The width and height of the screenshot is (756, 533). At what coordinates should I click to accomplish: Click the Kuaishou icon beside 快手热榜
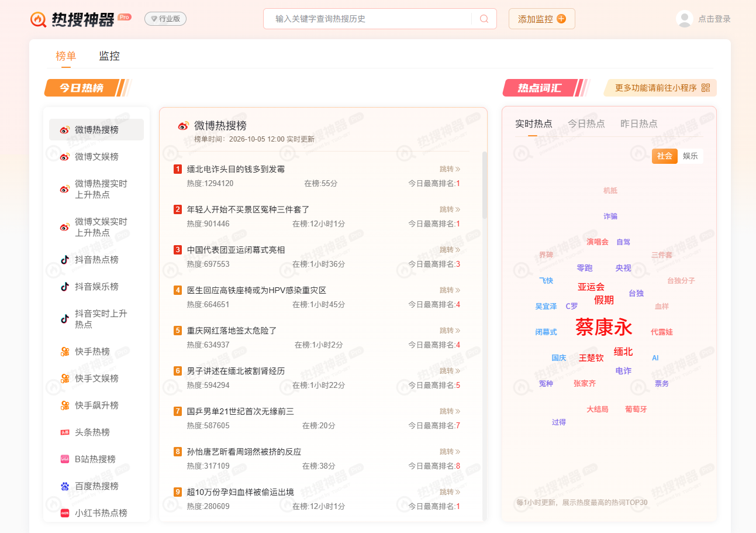point(65,352)
